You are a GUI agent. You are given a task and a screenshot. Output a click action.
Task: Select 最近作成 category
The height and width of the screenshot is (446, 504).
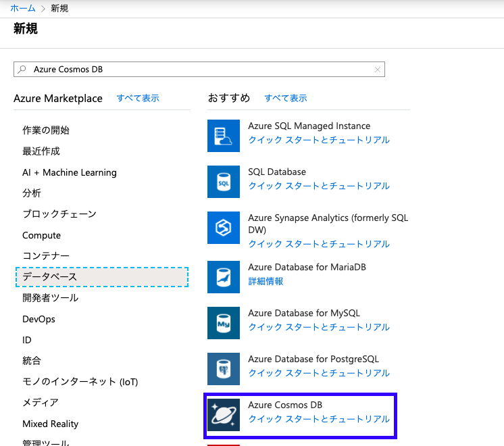41,151
